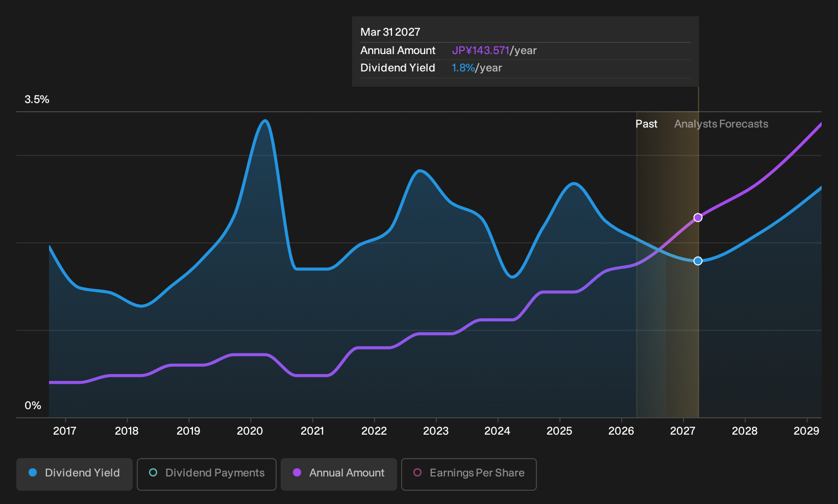Click the pink Earnings Per Share circle
The width and height of the screenshot is (838, 504).
(417, 472)
